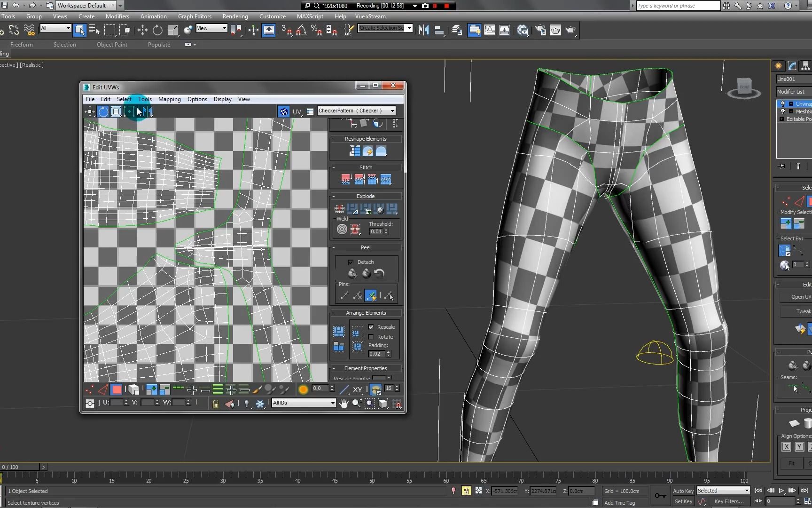Adjust the Weld Threshold value spinner to a new amount

pyautogui.click(x=386, y=231)
